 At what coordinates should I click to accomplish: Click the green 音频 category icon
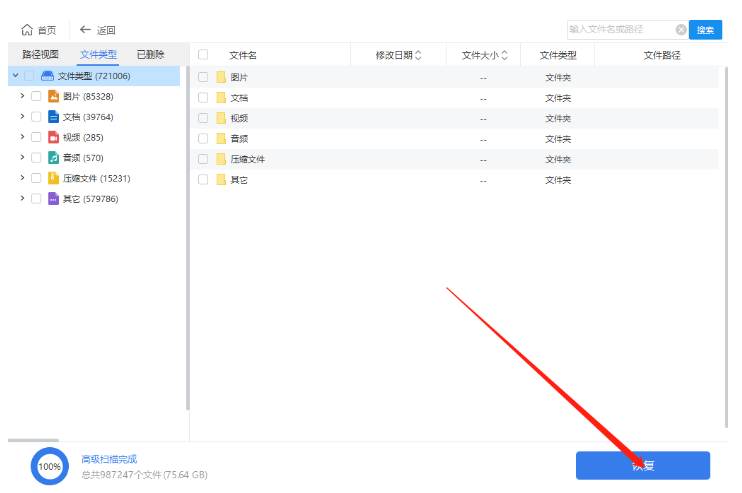[54, 158]
